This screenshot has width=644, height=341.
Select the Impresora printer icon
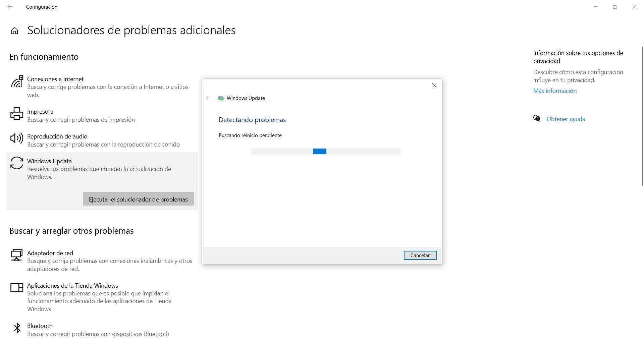point(17,113)
